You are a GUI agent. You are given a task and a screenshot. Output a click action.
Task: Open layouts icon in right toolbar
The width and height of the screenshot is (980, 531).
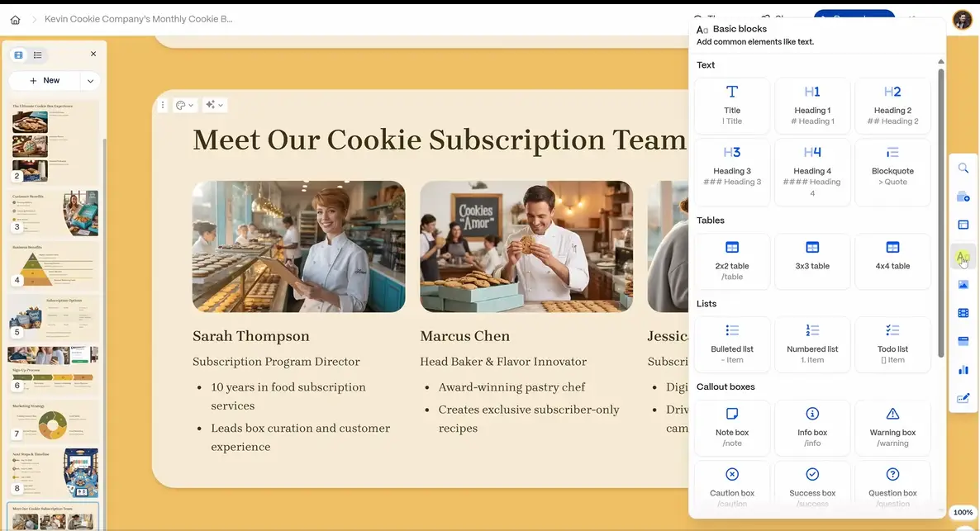coord(963,225)
